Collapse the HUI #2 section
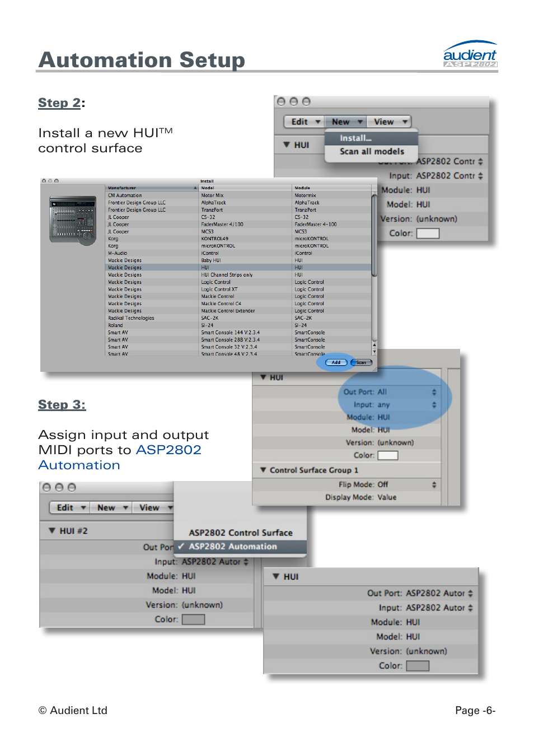The height and width of the screenshot is (756, 534). 52,531
